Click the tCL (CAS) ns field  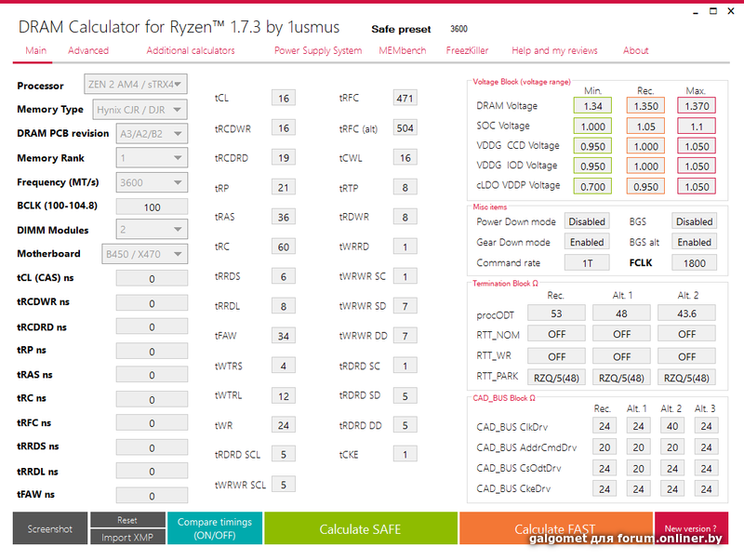coord(152,278)
